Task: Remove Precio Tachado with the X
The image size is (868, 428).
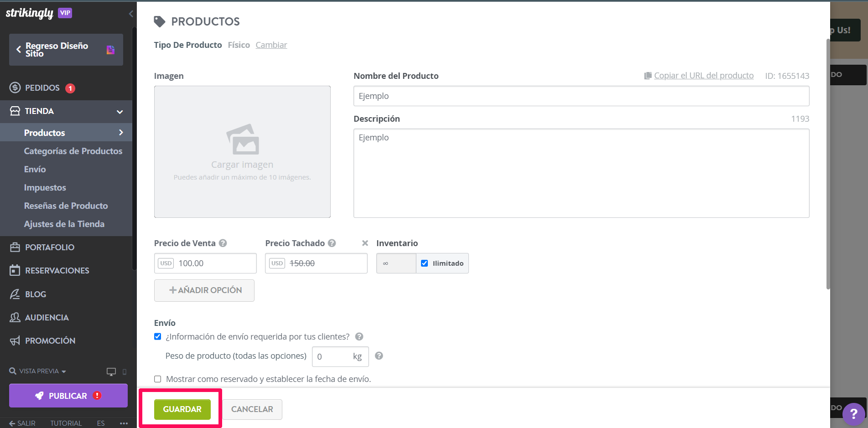Action: (365, 243)
